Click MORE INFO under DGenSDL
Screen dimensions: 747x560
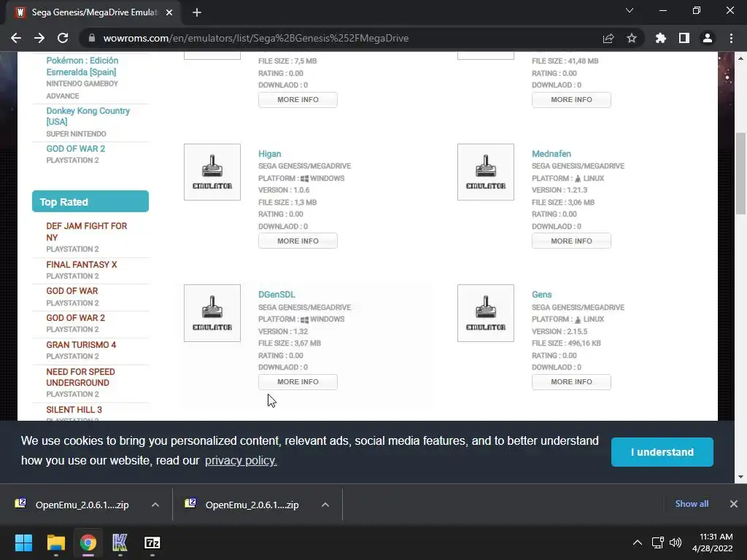point(298,382)
